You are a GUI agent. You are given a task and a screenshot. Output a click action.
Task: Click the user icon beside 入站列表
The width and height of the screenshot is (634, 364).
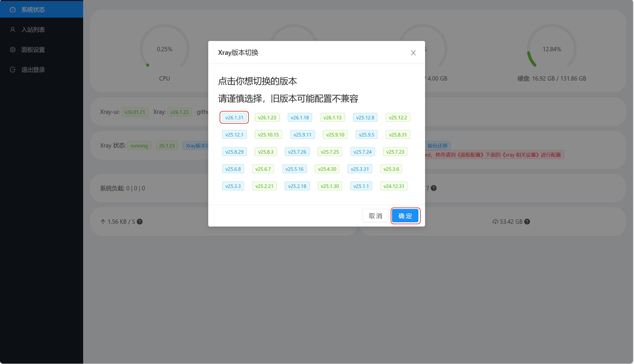13,30
